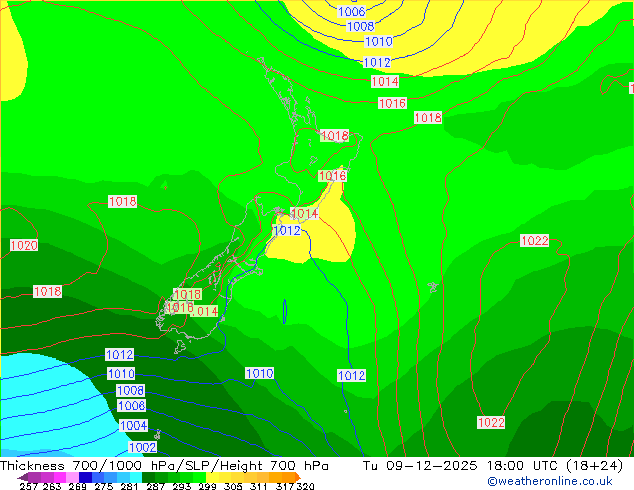Click the 1012 label directly above 1010 stack
Screen dimensions: 634x490
(x=119, y=355)
